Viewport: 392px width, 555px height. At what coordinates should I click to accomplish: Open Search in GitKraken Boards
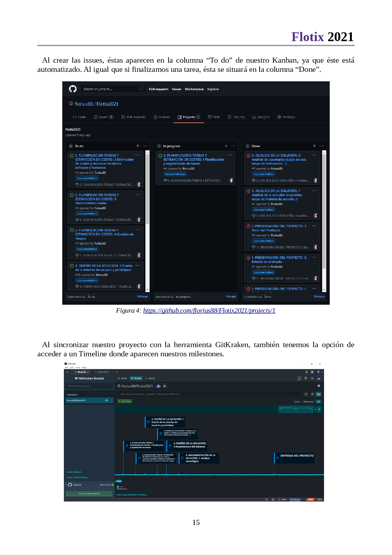150,378
